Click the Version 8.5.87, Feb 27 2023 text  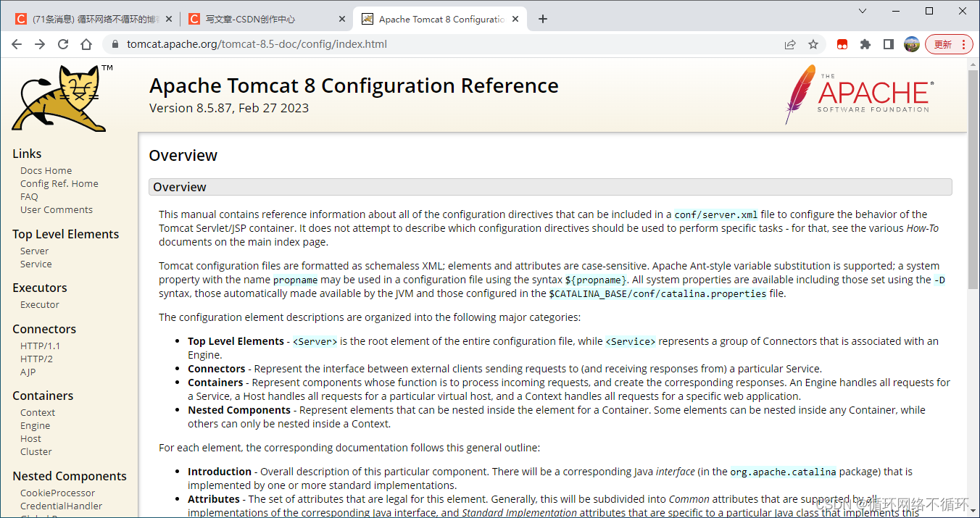click(x=229, y=108)
